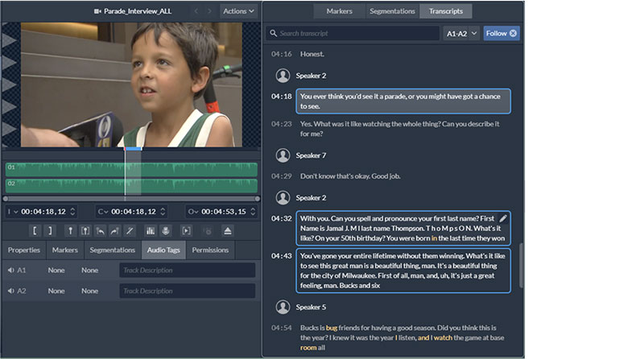Click the stepper on Out timecode 00:04:53,15
The width and height of the screenshot is (644, 359).
[x=253, y=212]
